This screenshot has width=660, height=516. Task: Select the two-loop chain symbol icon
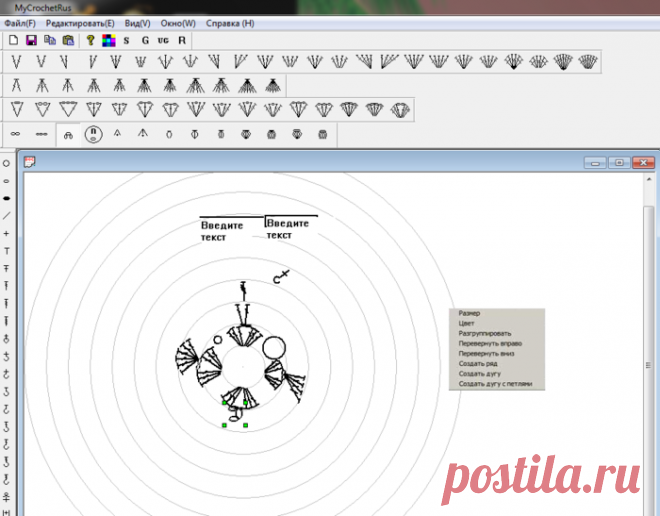tap(15, 134)
